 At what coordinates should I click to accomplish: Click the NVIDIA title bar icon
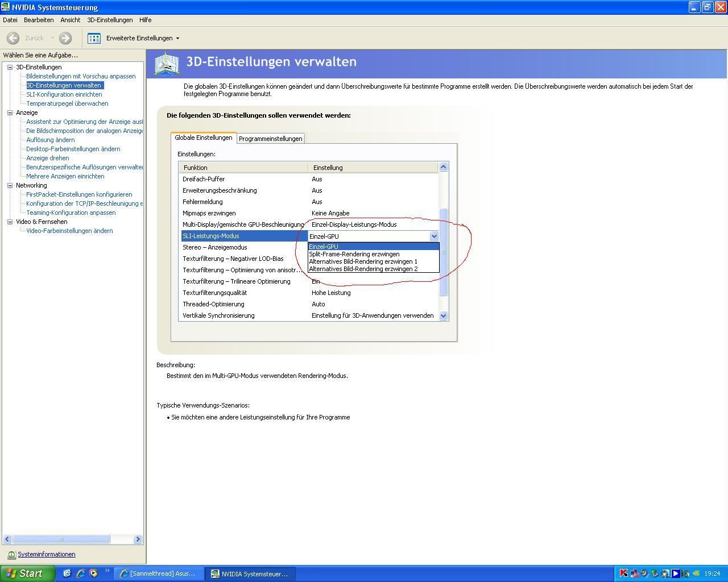(5, 7)
